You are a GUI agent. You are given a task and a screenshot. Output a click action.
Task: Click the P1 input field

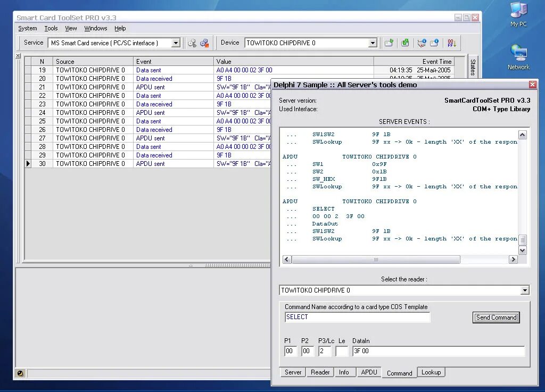290,351
